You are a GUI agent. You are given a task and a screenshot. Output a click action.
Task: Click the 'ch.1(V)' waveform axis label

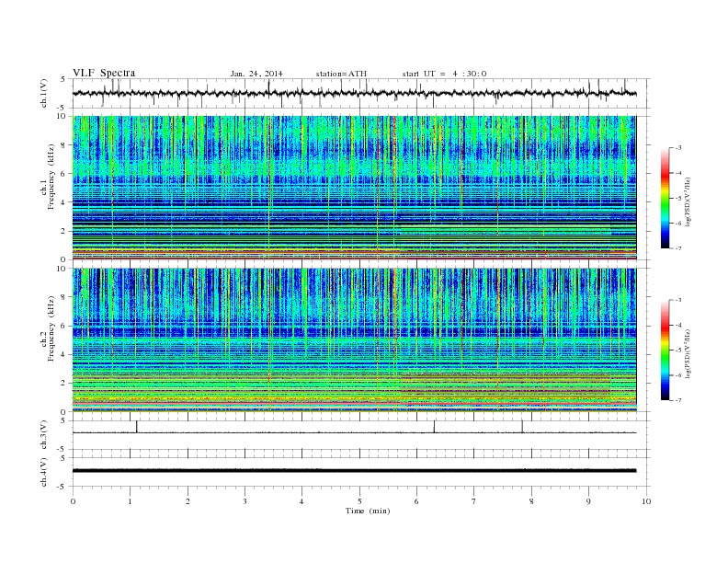click(44, 93)
